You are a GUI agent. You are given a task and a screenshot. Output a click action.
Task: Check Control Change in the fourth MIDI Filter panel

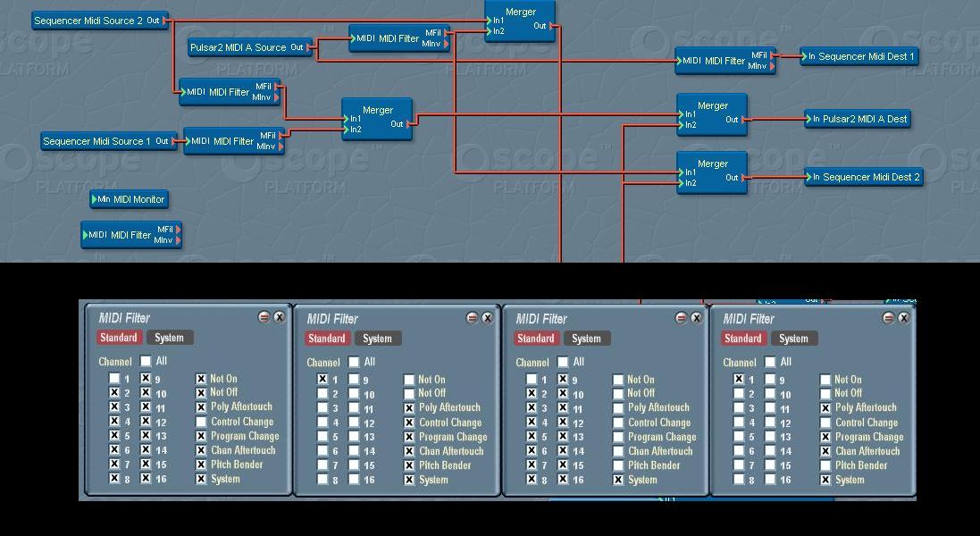(x=825, y=423)
